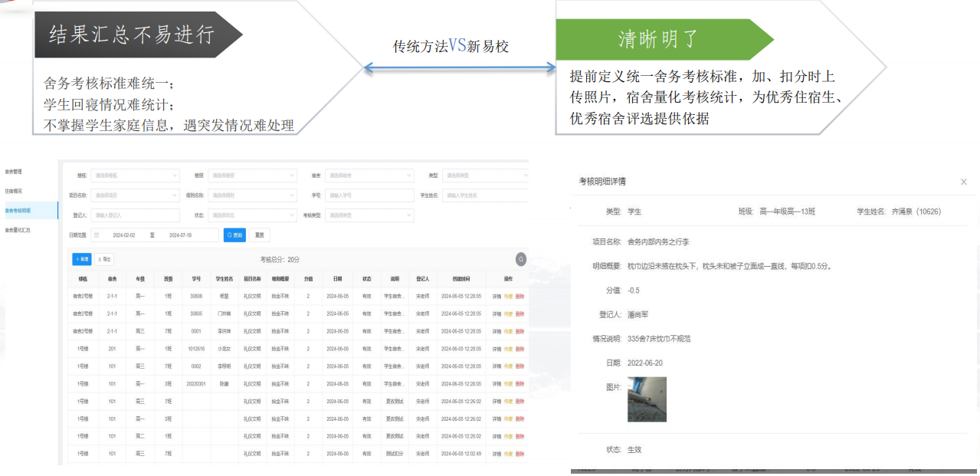Click the blue 新增 add button
Screen dimensions: 980x476
click(81, 259)
